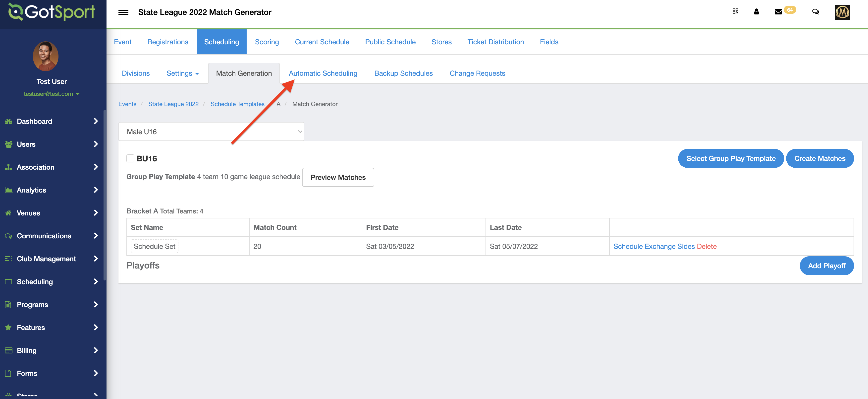Click the Schedule link in the set row
This screenshot has height=399, width=868.
(x=628, y=247)
